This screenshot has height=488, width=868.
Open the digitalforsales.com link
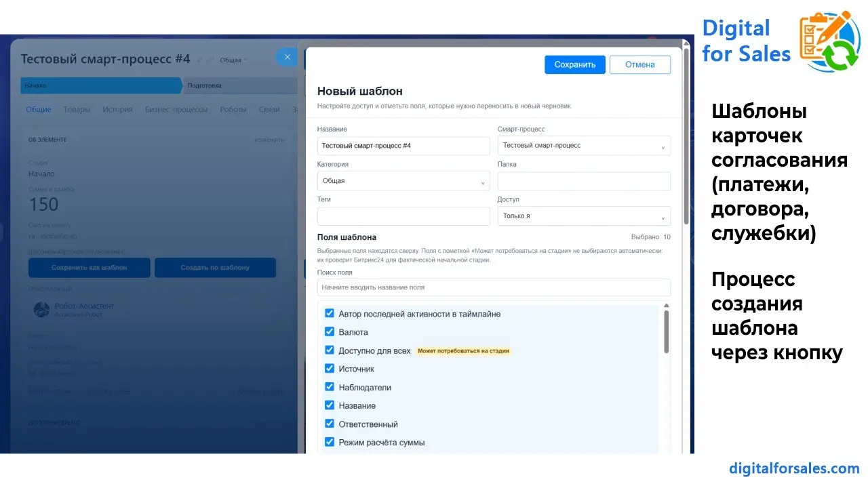tap(794, 468)
